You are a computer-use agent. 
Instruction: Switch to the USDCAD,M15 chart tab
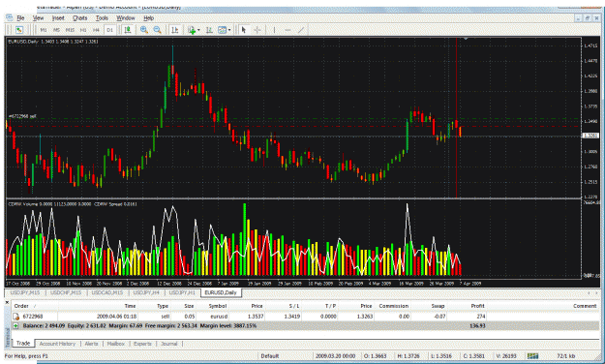click(x=107, y=292)
